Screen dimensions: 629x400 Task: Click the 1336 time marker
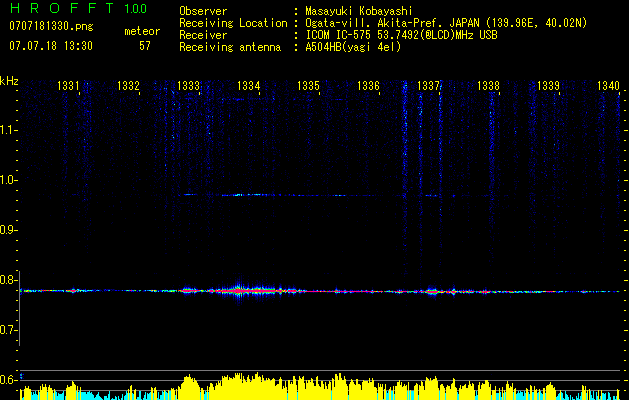(368, 85)
